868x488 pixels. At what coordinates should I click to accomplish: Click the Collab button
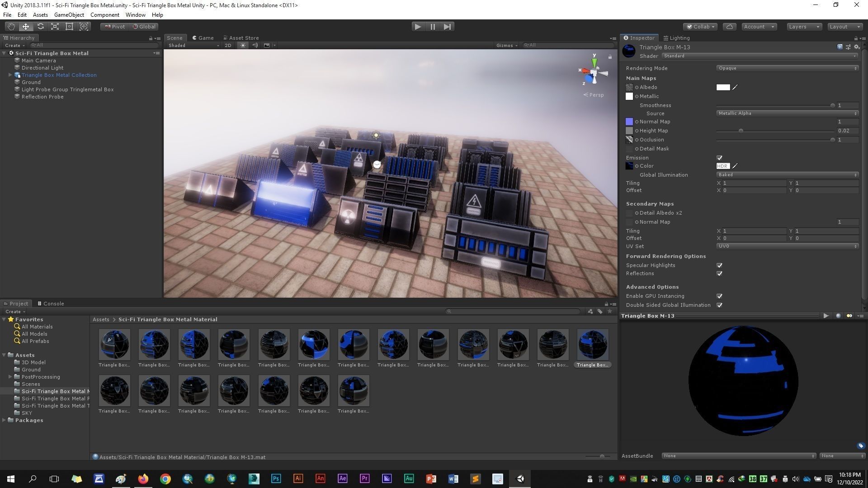(x=700, y=27)
